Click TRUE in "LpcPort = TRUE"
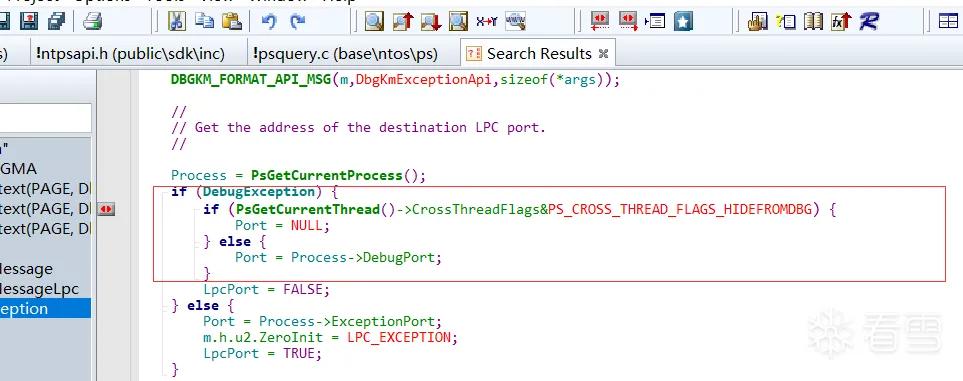 (x=298, y=353)
